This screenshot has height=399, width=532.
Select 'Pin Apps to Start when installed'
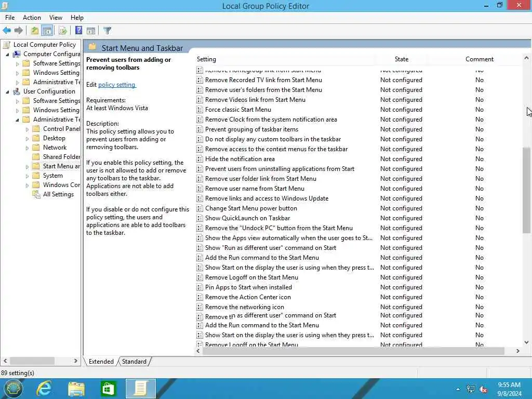pos(248,287)
